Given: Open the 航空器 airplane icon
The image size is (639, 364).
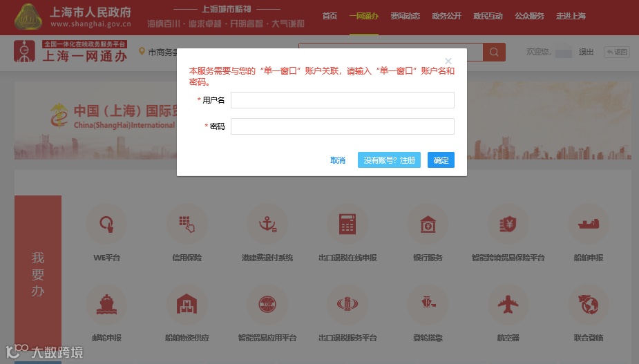Looking at the screenshot, I should [x=508, y=305].
